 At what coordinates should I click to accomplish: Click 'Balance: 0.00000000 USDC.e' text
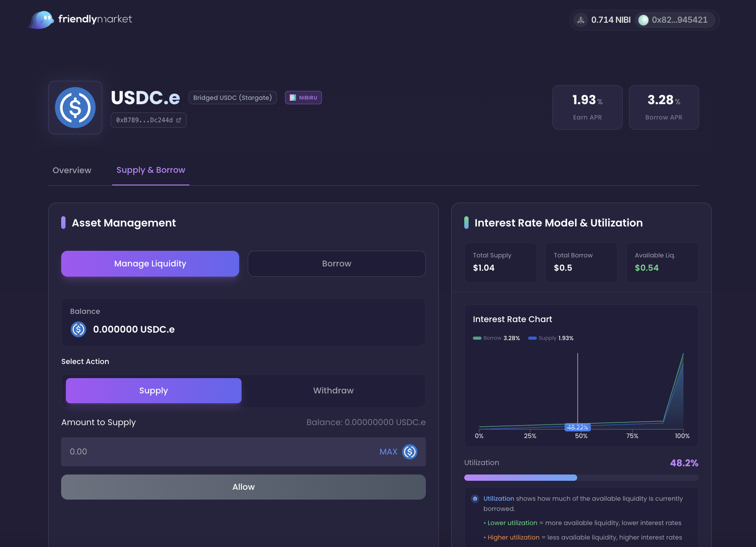[x=366, y=422]
